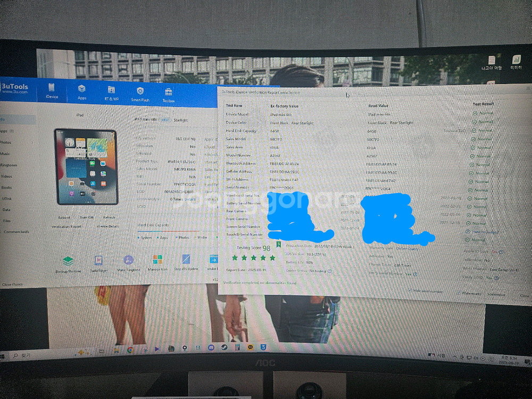Viewport: 532px width, 399px height.
Task: Open the iDevice Details button
Action: pyautogui.click(x=108, y=226)
